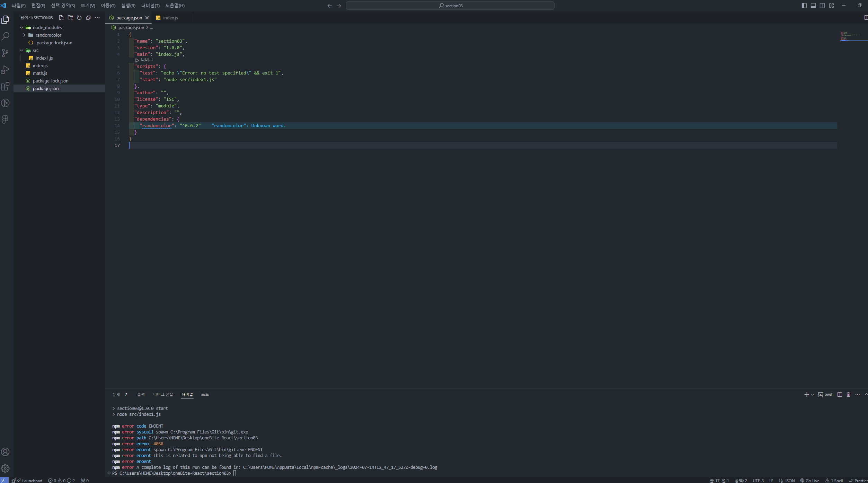Switch to the 디버그 콘솔 panel tab

coord(163,395)
